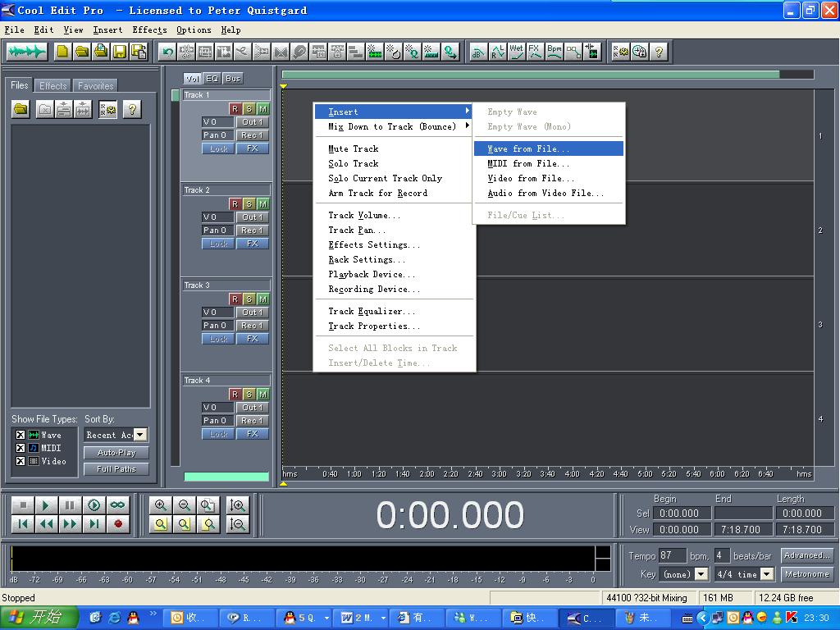Screen dimensions: 840x630
Task: Click Go to Beginning transport button
Action: tap(22, 524)
